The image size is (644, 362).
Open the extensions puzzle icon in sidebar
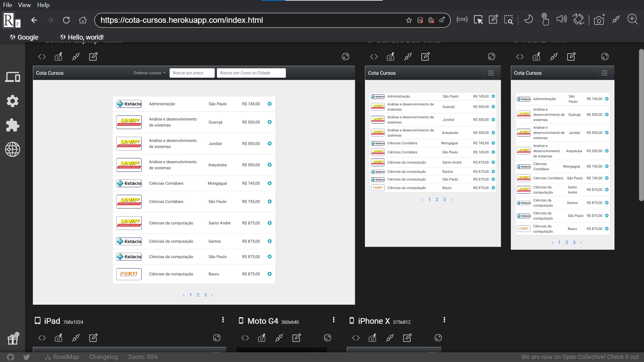click(x=12, y=125)
